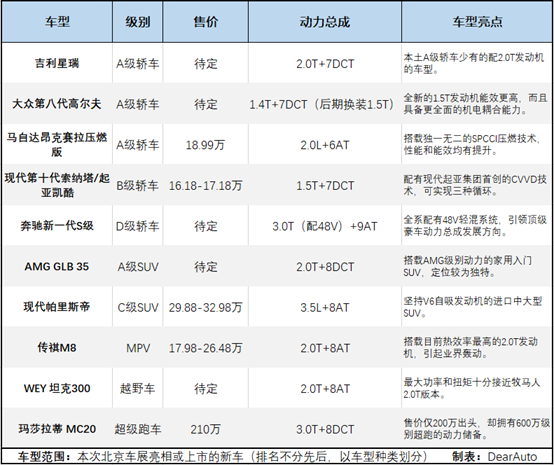Click the DearAuto credit text
The height and width of the screenshot is (465, 554).
[x=512, y=457]
